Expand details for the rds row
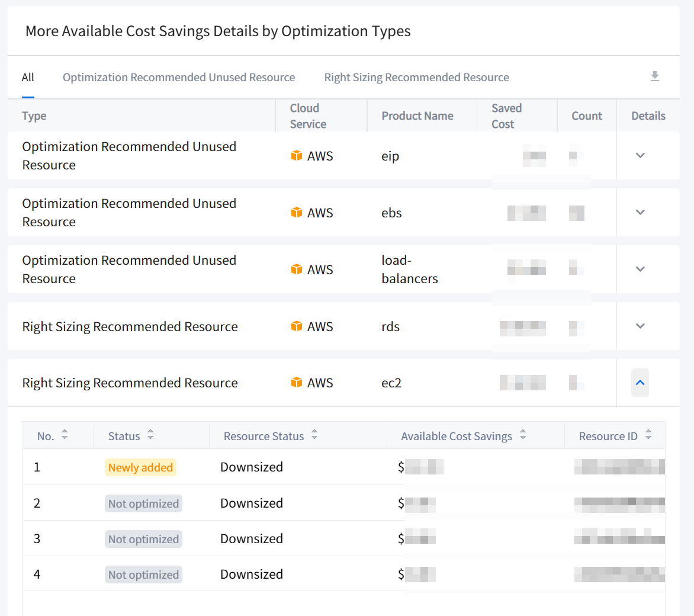The width and height of the screenshot is (694, 616). point(640,326)
